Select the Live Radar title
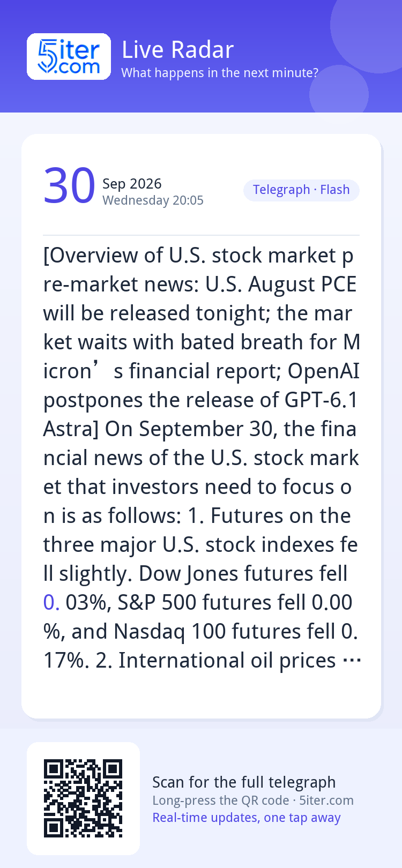Screen dimensions: 402x868 coord(177,50)
